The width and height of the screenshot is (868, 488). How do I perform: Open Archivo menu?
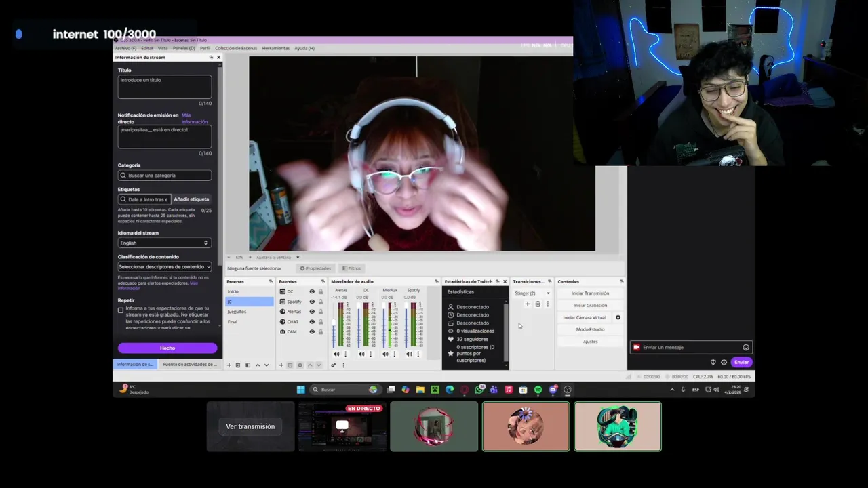pos(125,48)
